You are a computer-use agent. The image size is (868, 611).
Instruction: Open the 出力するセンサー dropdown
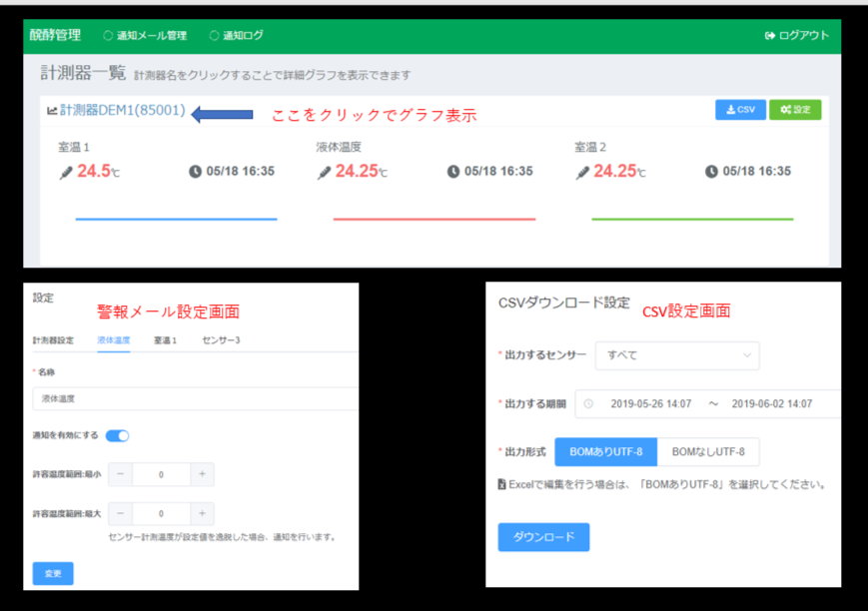[x=676, y=355]
